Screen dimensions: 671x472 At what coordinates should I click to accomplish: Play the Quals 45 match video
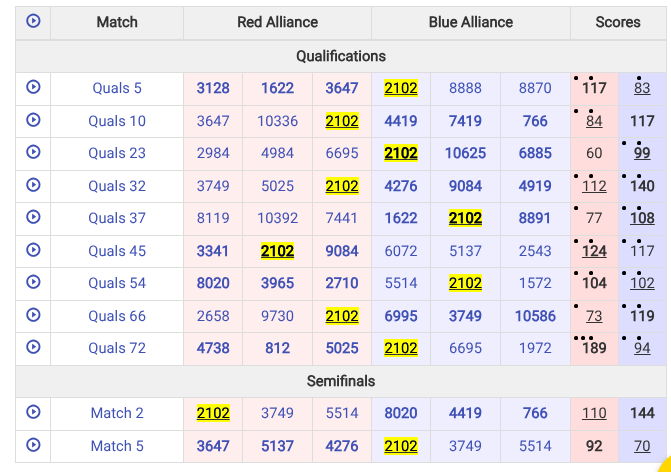click(x=33, y=250)
